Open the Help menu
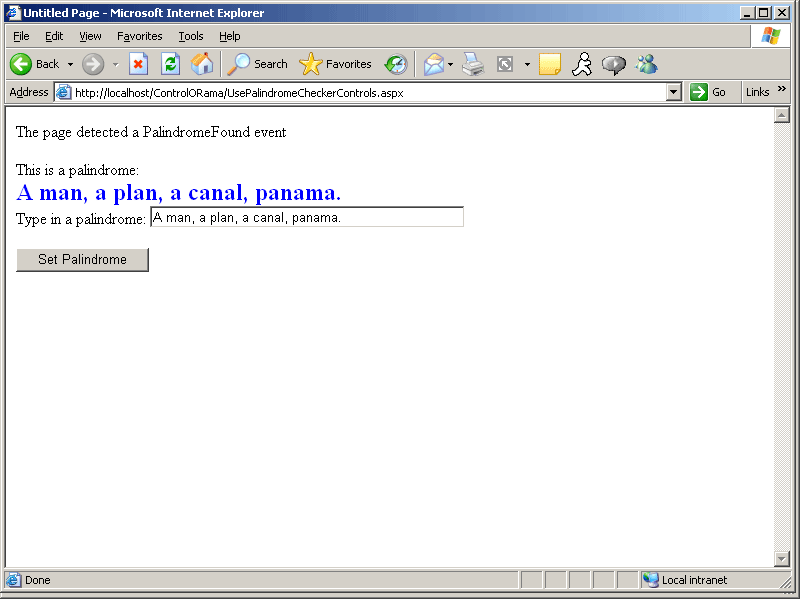 pos(230,36)
